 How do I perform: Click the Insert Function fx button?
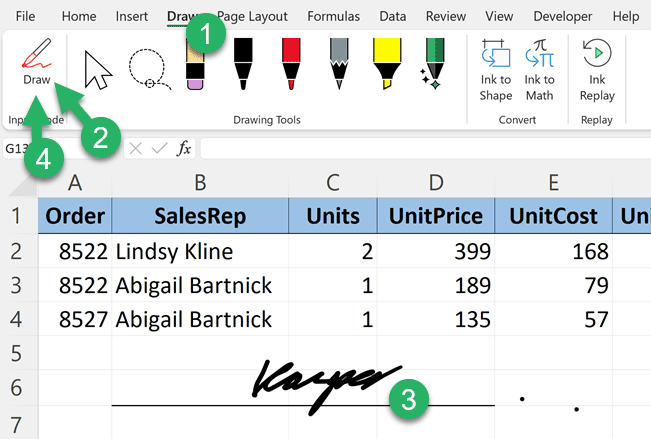184,148
